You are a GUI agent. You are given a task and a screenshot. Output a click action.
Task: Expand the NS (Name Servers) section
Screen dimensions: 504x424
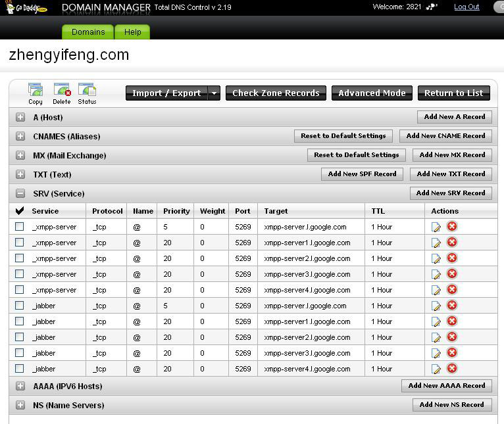(20, 405)
